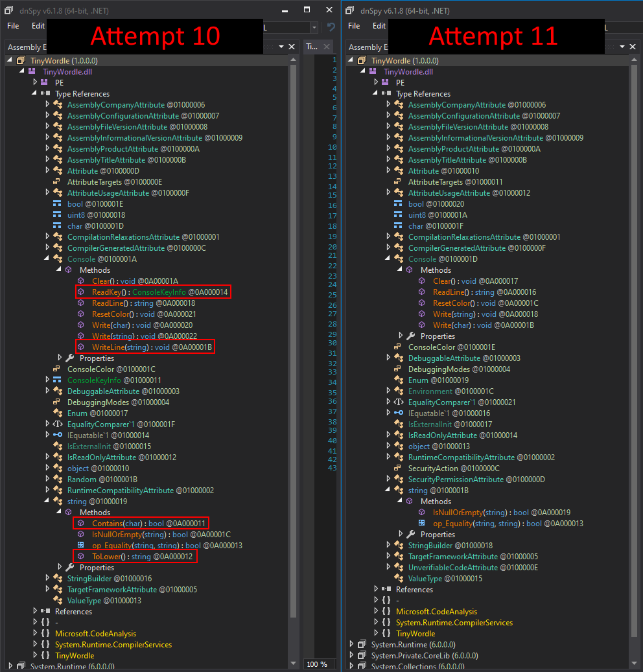Screen dimensions: 643x672
Task: Collapse Type References node in left window
Action: 34,93
